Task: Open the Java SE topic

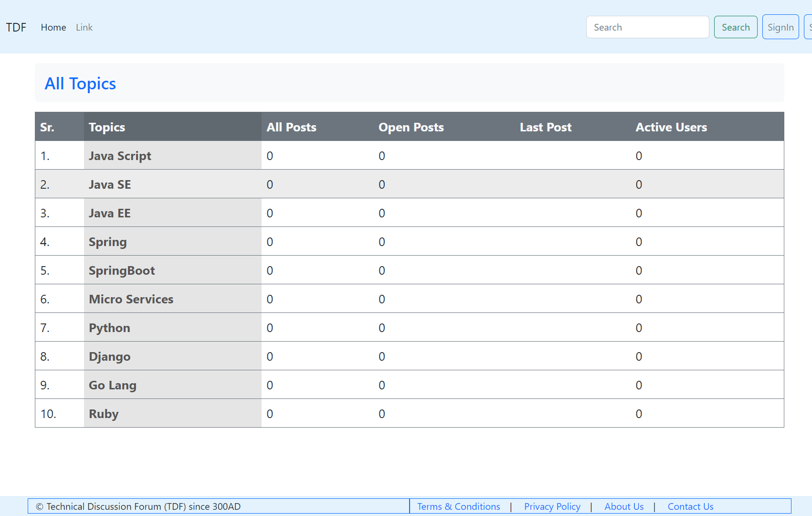Action: click(110, 184)
